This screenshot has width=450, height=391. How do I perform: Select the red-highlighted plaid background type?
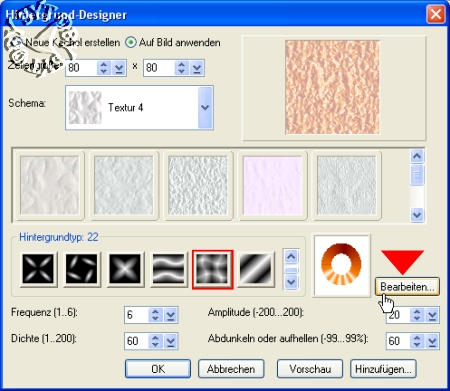pos(212,269)
